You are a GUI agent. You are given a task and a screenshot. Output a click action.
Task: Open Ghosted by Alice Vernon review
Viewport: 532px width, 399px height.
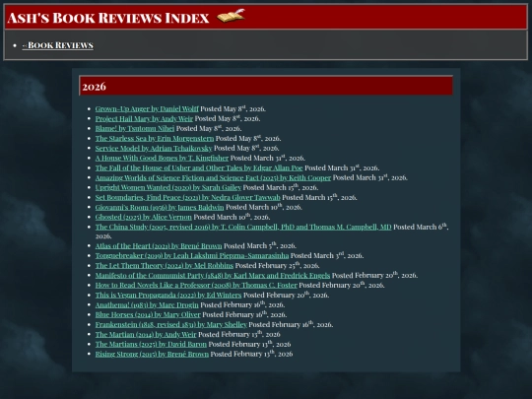coord(143,217)
